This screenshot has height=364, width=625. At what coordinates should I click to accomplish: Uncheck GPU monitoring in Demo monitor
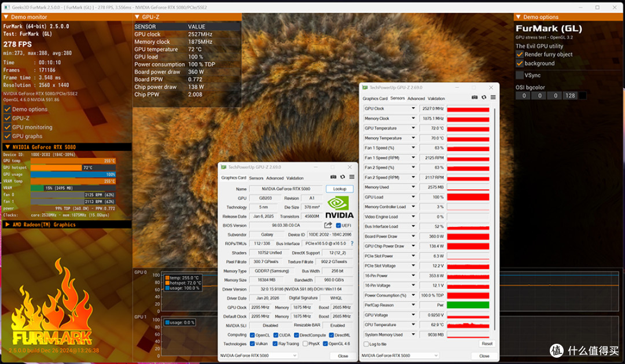(7, 127)
